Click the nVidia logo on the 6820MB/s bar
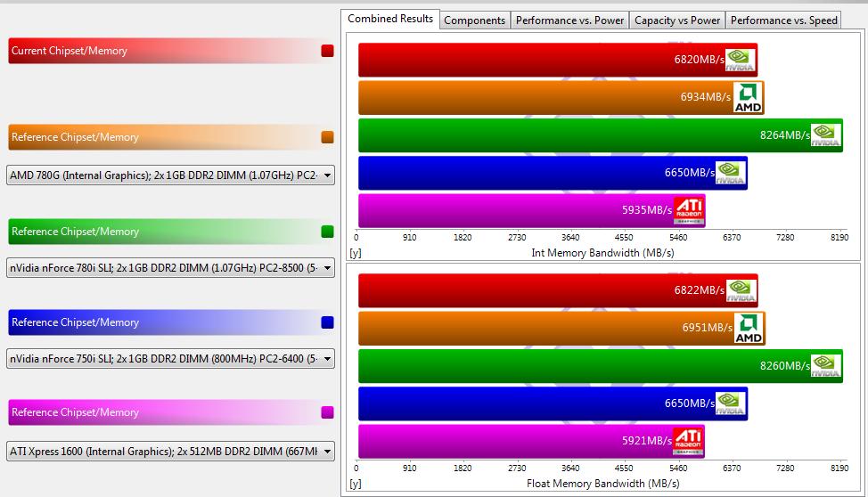The image size is (868, 497). [x=740, y=60]
